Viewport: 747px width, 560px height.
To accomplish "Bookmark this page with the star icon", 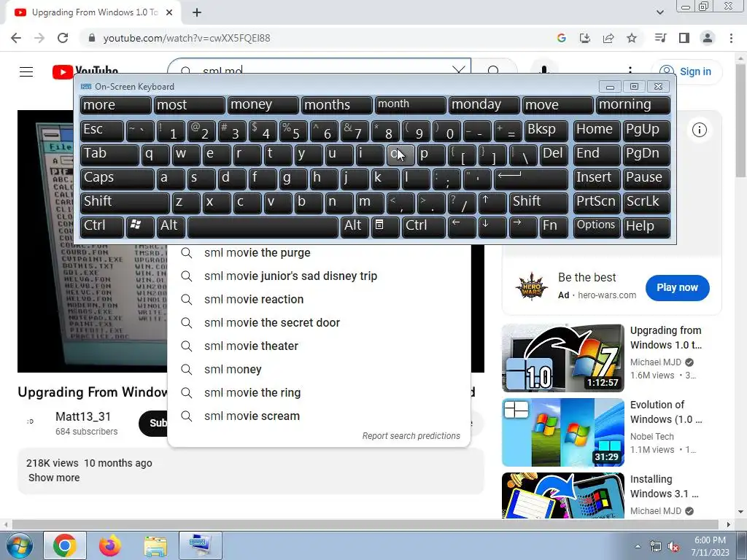I will [x=631, y=38].
